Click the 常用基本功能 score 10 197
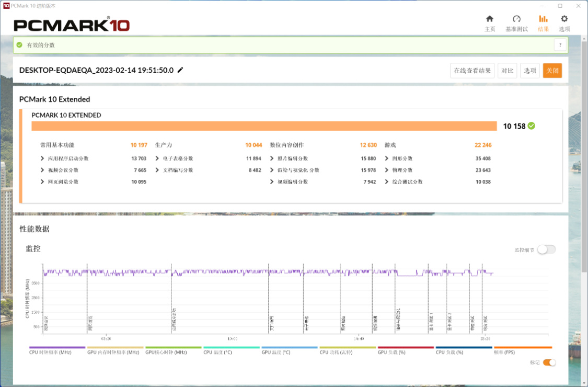The image size is (588, 387). pos(139,145)
